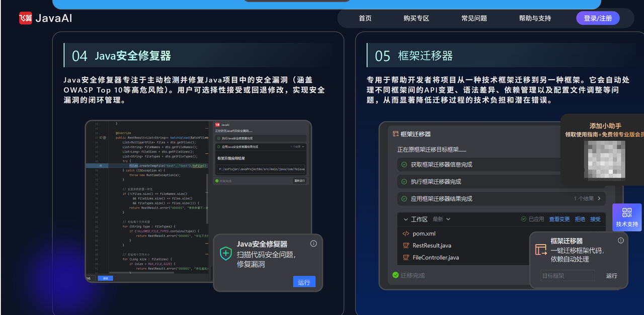This screenshot has width=644, height=315.
Task: Click the 04 Java安全修复器 section heading
Action: click(121, 55)
